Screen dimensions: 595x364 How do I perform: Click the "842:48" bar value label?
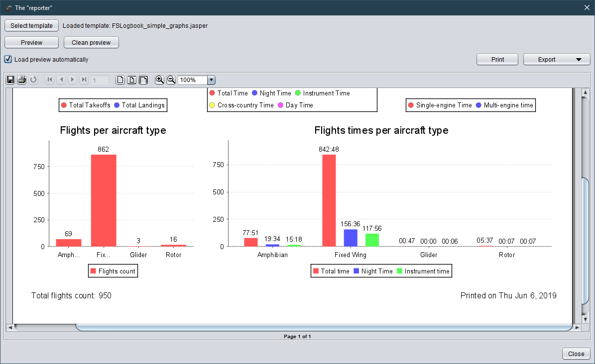[x=329, y=149]
